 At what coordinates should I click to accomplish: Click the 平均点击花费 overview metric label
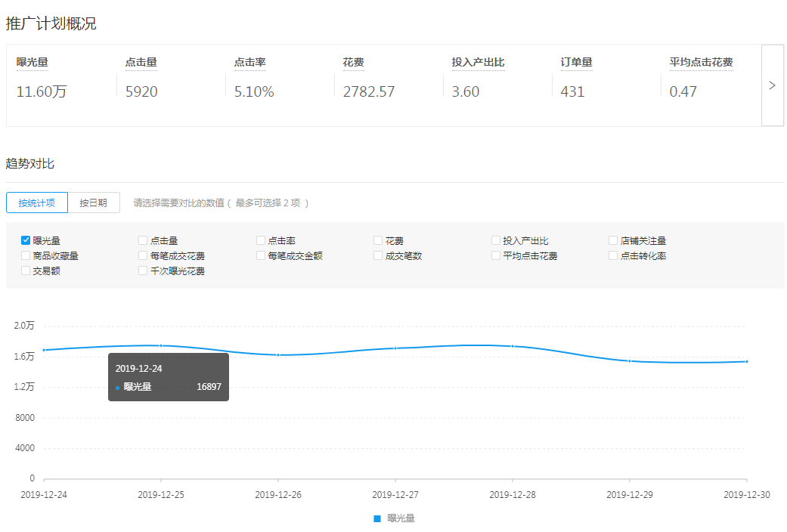[701, 62]
